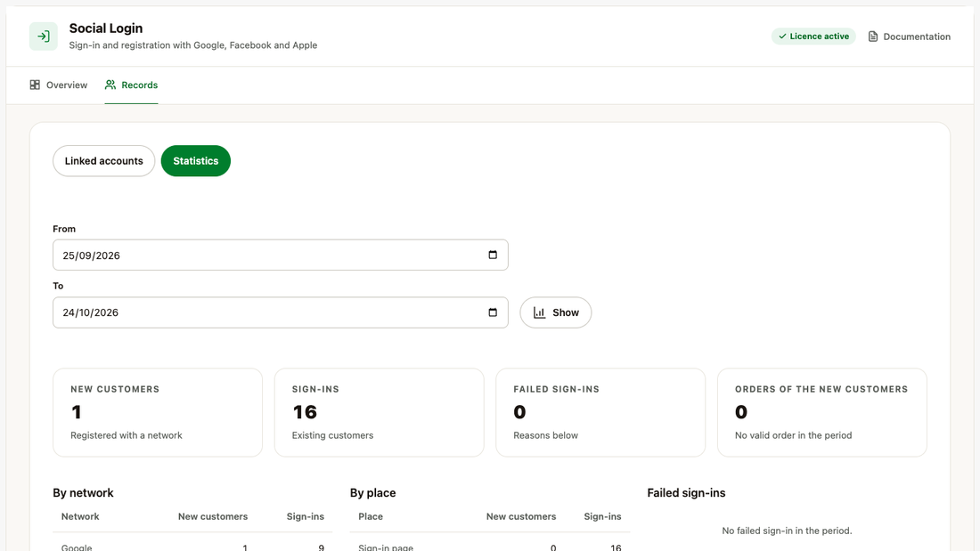Switch to the Overview tab

(x=58, y=85)
